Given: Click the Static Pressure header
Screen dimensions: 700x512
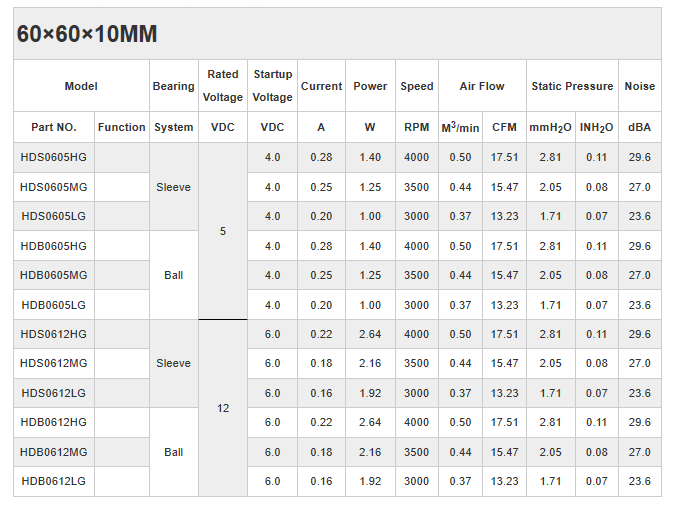Looking at the screenshot, I should click(x=572, y=86).
